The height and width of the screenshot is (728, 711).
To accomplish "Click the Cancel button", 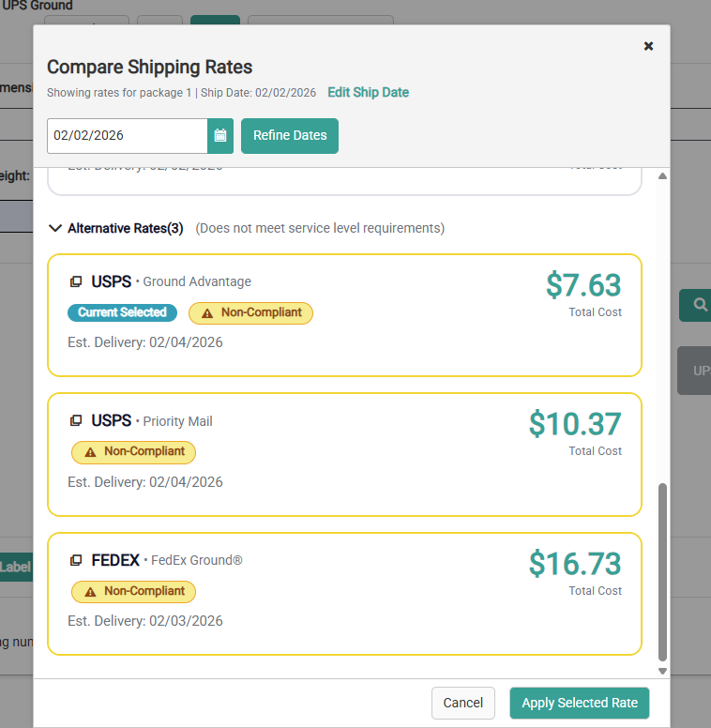I will coord(462,703).
